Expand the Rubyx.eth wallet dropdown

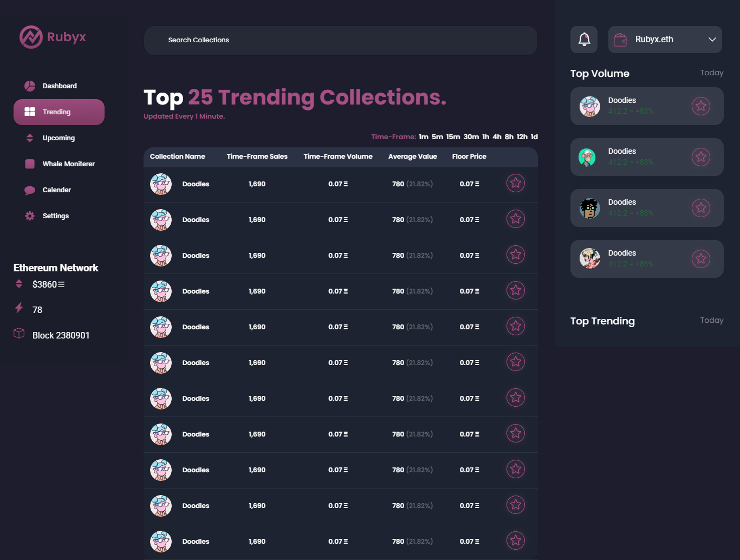tap(712, 39)
